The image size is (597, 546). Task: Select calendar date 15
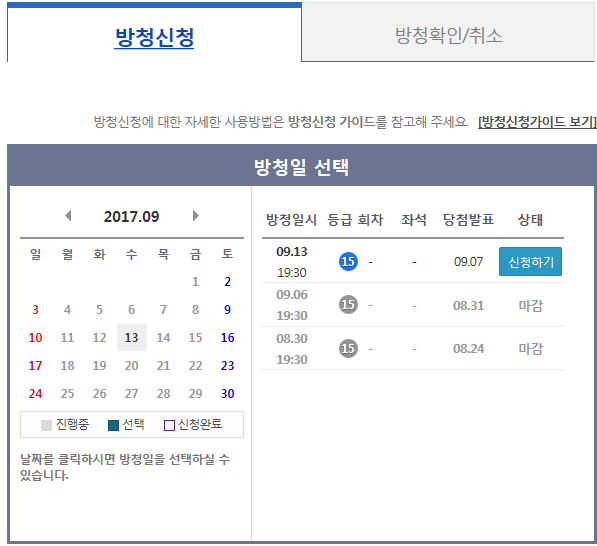click(195, 337)
